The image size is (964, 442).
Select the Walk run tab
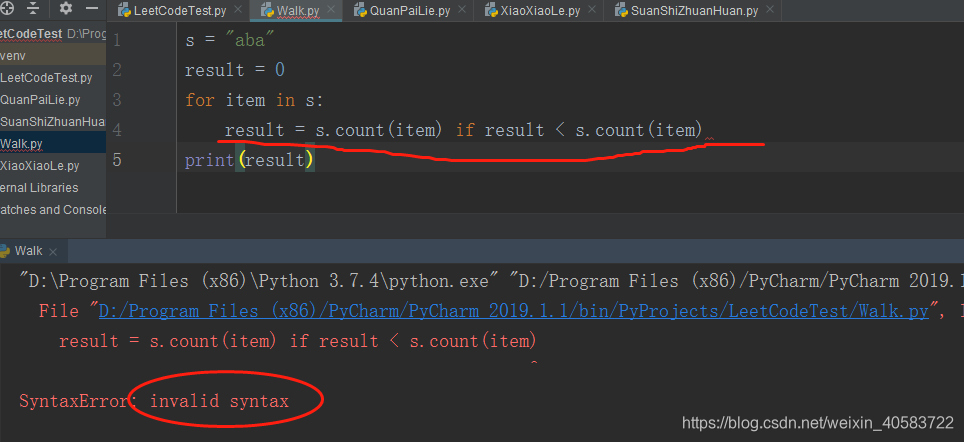(28, 251)
